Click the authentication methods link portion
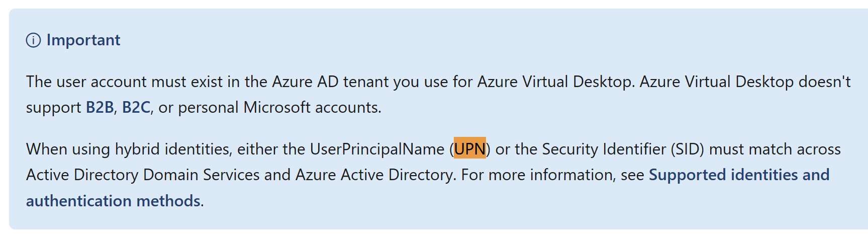Image resolution: width=868 pixels, height=234 pixels. (x=114, y=201)
